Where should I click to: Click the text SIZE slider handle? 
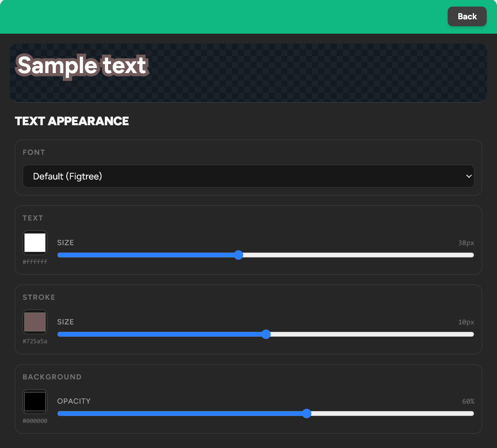click(238, 255)
